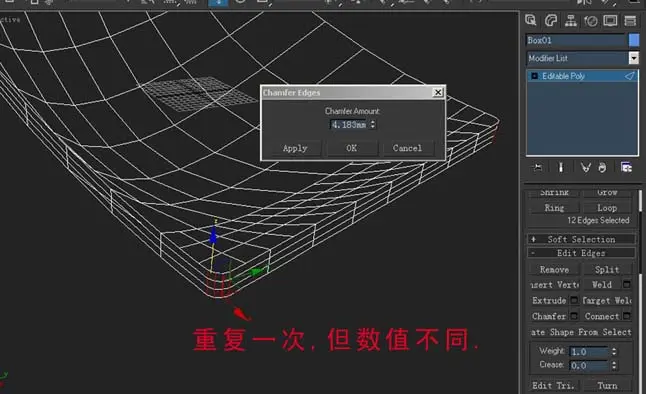Viewport: 646px width, 394px height.
Task: Click the Edit Tri. button
Action: [554, 385]
